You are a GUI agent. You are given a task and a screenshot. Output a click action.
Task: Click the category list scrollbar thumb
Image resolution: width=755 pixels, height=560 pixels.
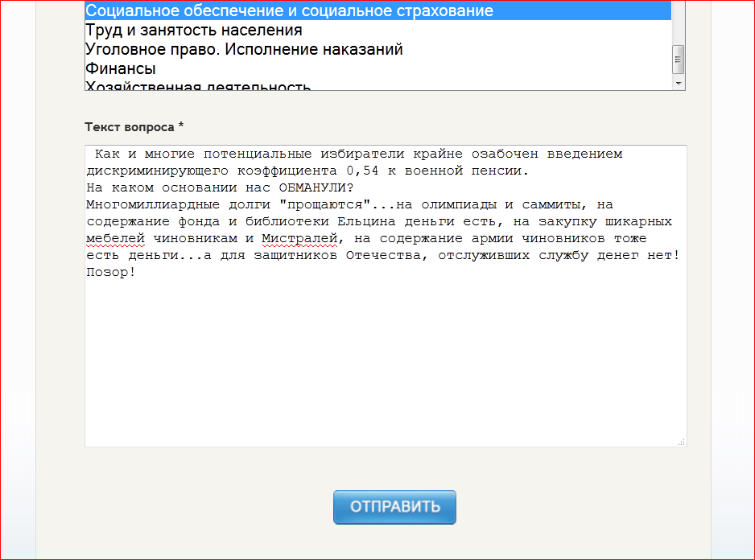(x=679, y=58)
